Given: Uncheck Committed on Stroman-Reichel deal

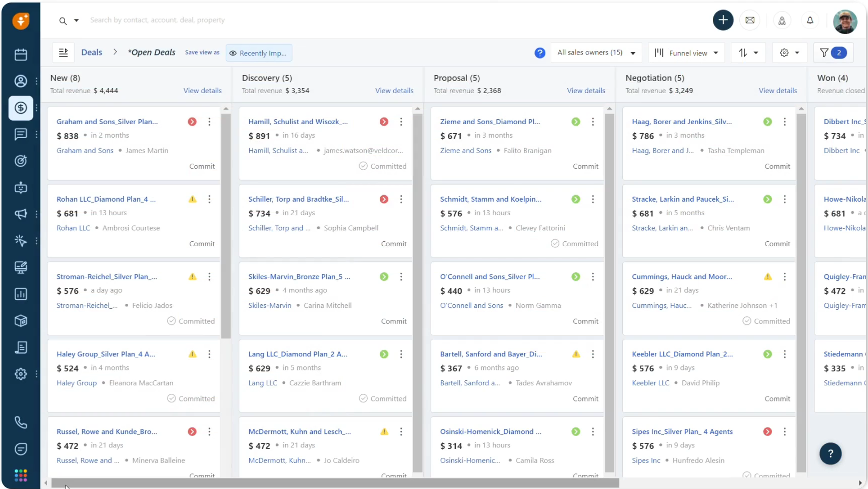Looking at the screenshot, I should 191,321.
